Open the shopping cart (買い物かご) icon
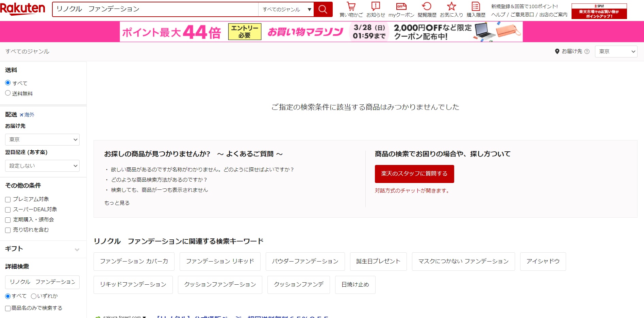This screenshot has height=318, width=644. 351,10
